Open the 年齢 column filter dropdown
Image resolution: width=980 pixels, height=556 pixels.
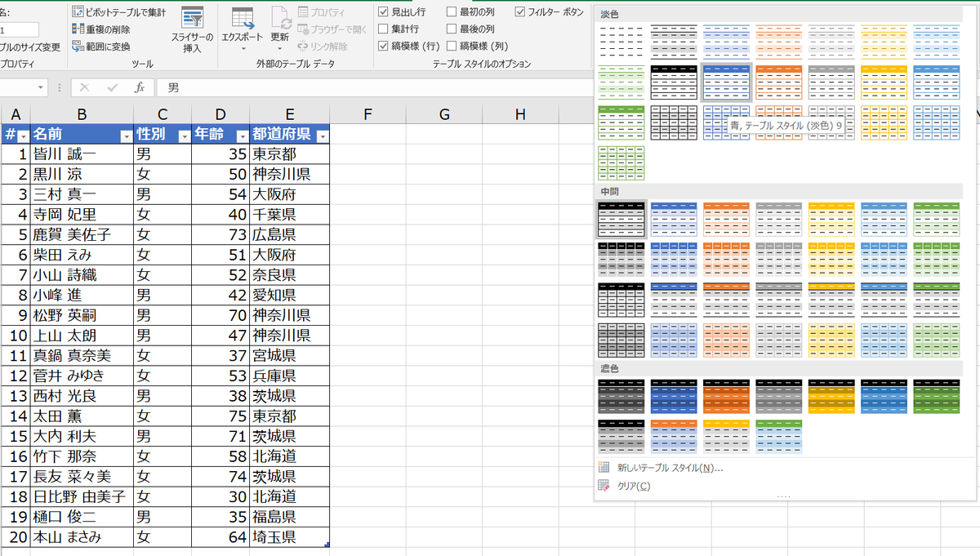pos(242,136)
